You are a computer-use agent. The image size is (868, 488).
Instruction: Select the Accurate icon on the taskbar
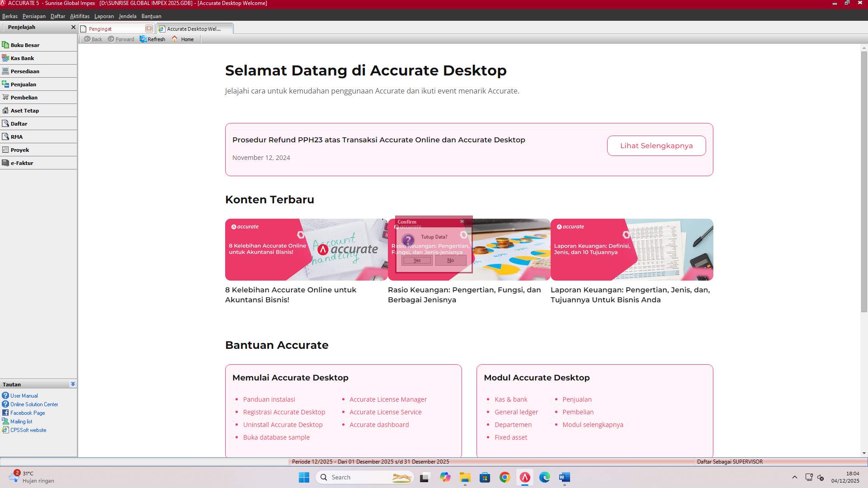point(524,477)
